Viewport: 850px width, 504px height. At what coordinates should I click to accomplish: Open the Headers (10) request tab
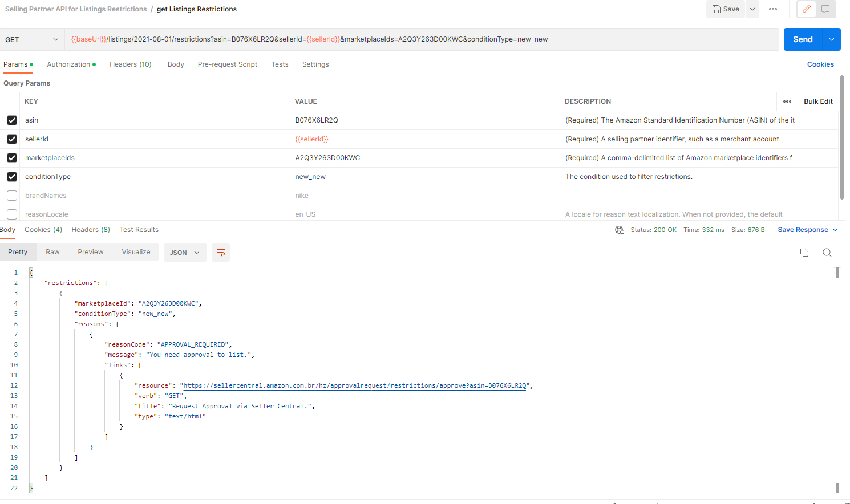click(x=131, y=64)
